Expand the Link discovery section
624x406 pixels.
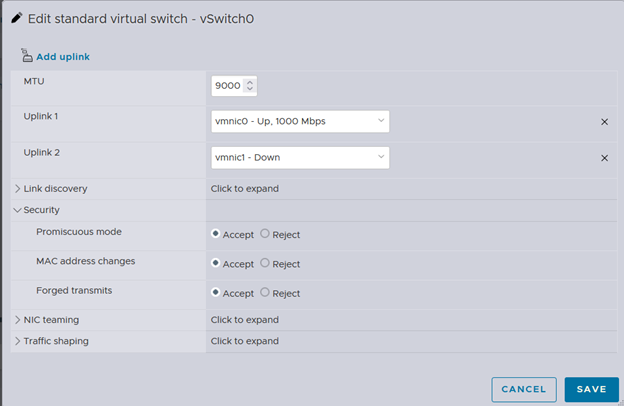(17, 188)
